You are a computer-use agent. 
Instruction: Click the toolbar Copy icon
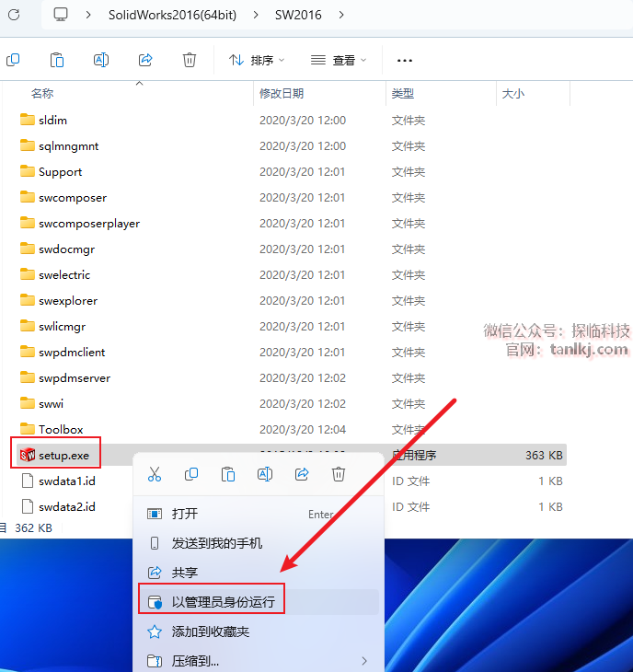pyautogui.click(x=13, y=60)
